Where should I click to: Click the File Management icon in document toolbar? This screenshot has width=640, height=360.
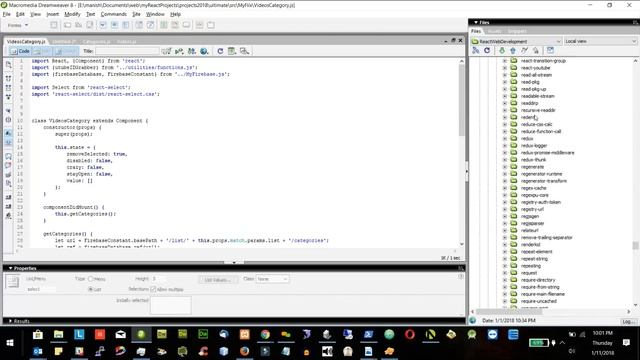[x=192, y=51]
